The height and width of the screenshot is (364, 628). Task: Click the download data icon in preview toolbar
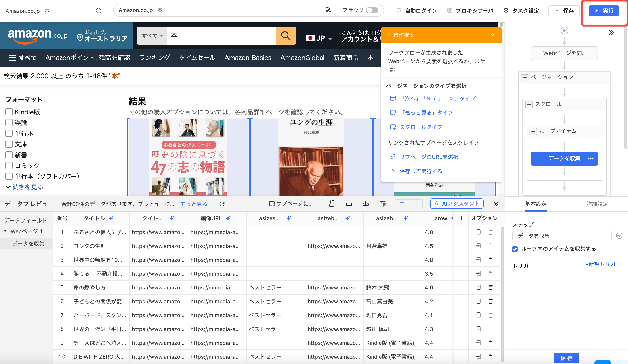(x=349, y=204)
